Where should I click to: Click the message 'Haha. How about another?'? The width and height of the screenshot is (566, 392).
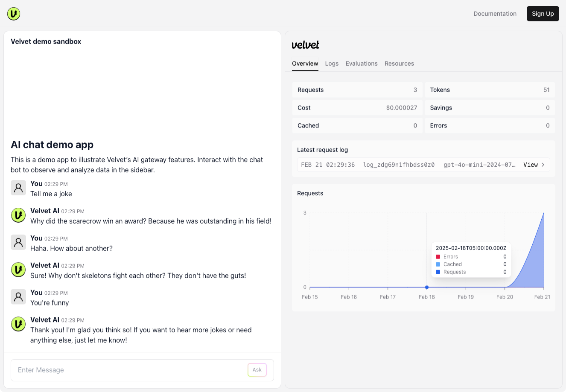[x=71, y=248]
